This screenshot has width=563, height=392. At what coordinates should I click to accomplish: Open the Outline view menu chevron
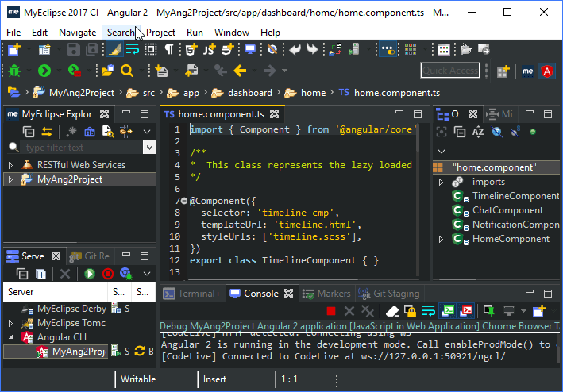click(442, 152)
